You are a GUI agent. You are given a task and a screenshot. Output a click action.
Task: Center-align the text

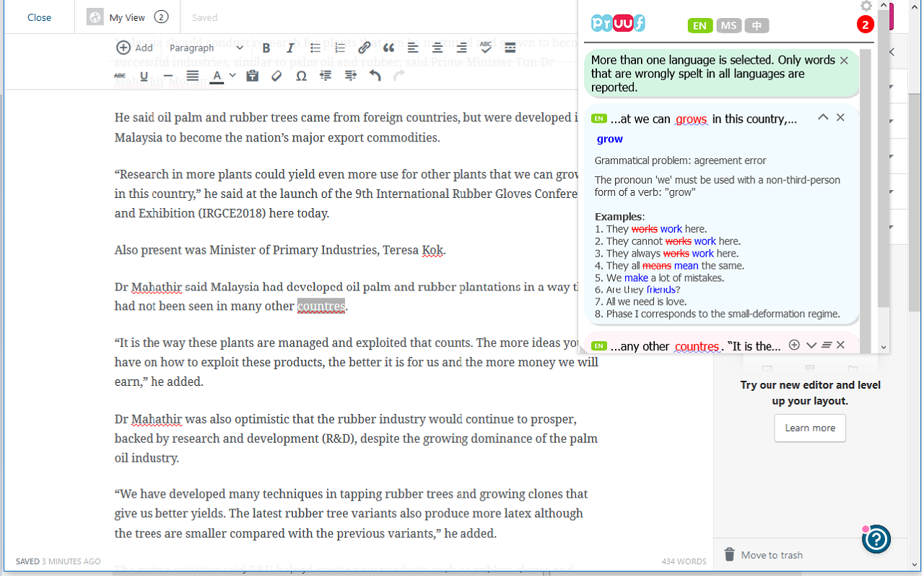click(437, 48)
